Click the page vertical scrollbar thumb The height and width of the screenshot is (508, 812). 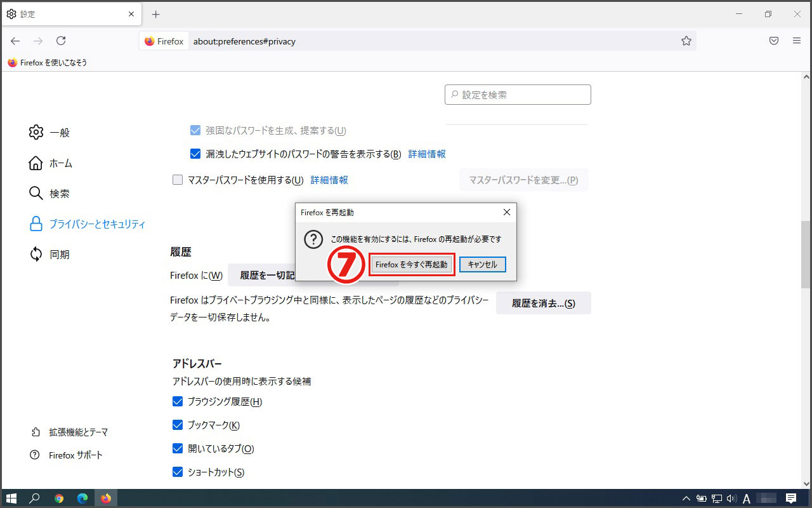806,254
